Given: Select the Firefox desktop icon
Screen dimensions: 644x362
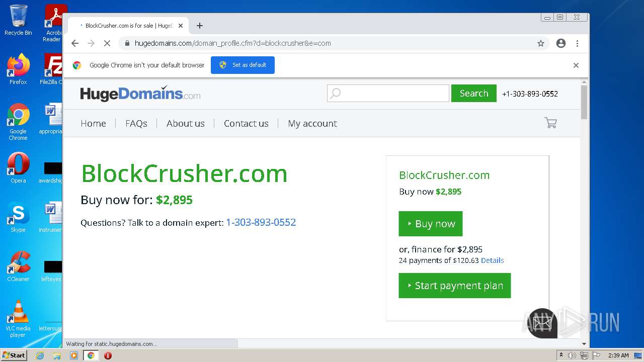Looking at the screenshot, I should pyautogui.click(x=18, y=69).
